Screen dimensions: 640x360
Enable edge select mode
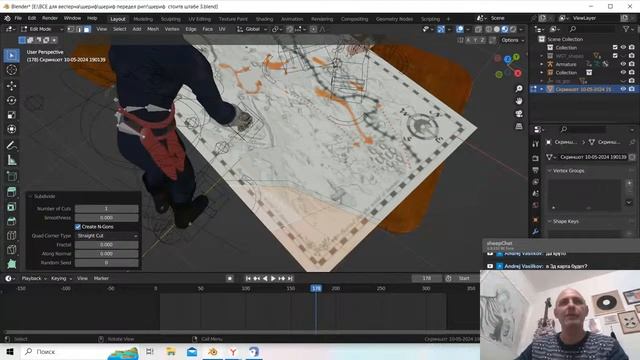pyautogui.click(x=79, y=29)
